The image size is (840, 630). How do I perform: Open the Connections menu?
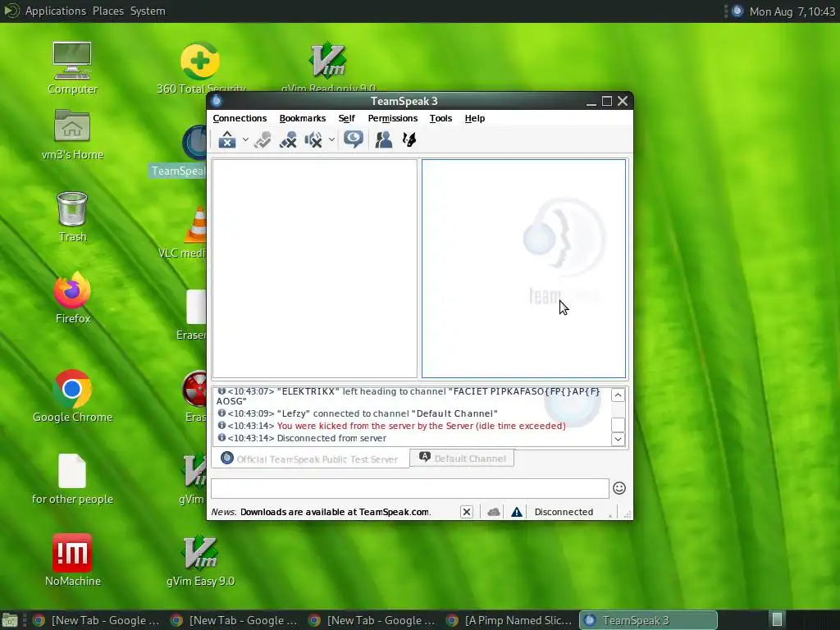(240, 118)
